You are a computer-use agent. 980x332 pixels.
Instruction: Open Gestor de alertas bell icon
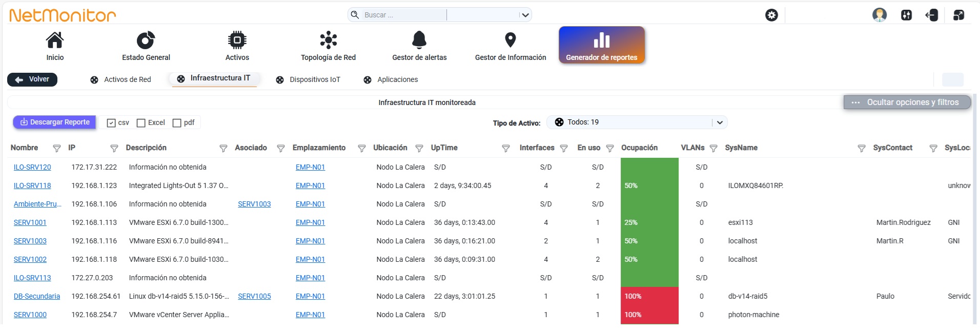coord(419,40)
